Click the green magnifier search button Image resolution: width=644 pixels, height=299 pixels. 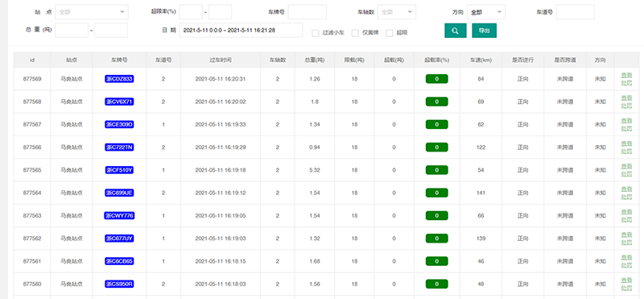point(455,31)
